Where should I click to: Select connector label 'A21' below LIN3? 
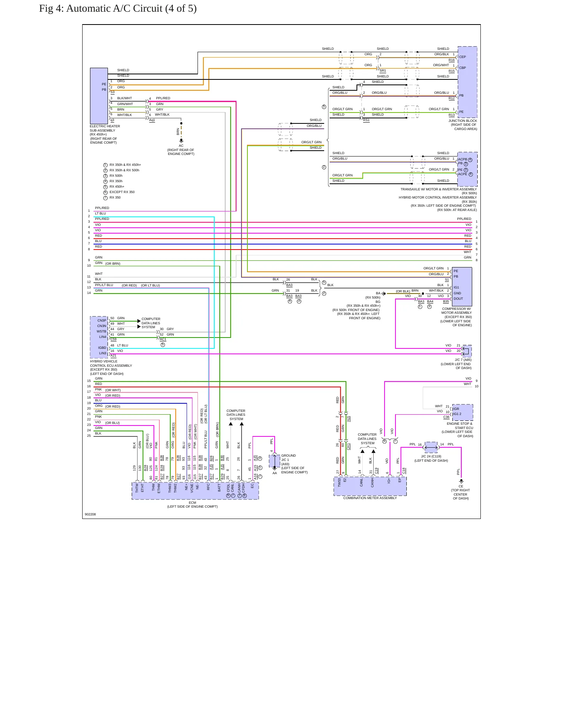pos(113,355)
